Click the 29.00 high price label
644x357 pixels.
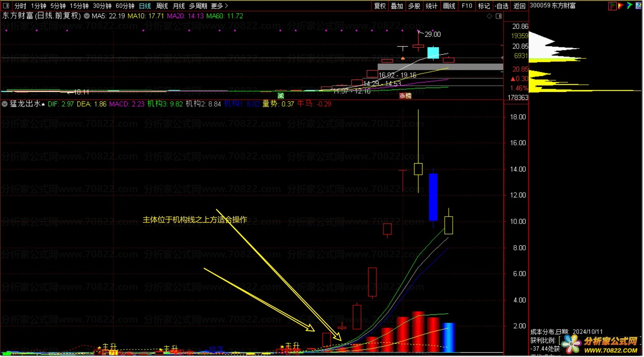click(x=432, y=34)
